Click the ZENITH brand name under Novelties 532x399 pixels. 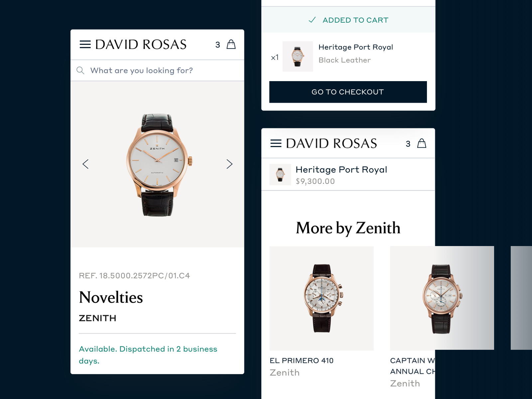coord(97,318)
